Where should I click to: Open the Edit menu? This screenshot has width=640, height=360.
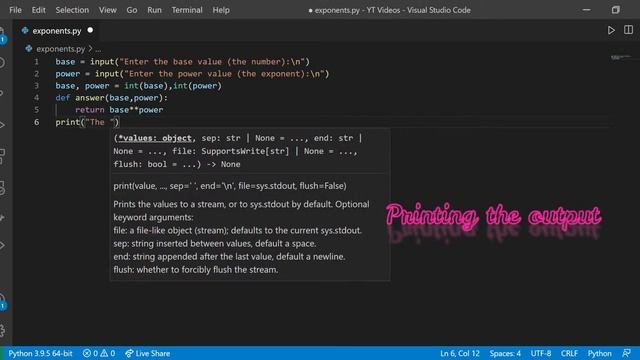(x=38, y=10)
